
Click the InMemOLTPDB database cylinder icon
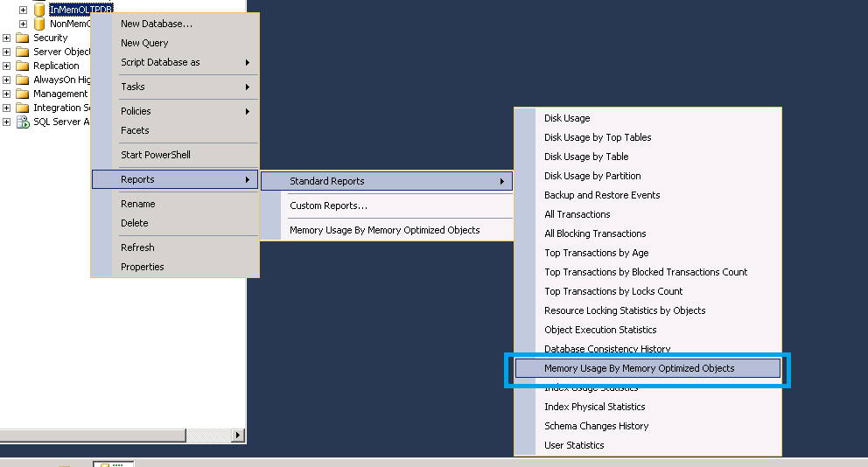(38, 10)
